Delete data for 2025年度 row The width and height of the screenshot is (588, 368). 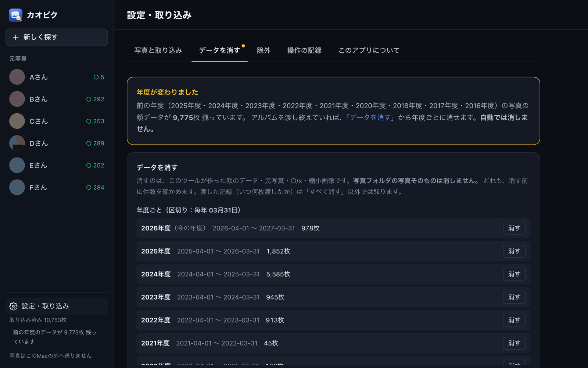tap(514, 251)
